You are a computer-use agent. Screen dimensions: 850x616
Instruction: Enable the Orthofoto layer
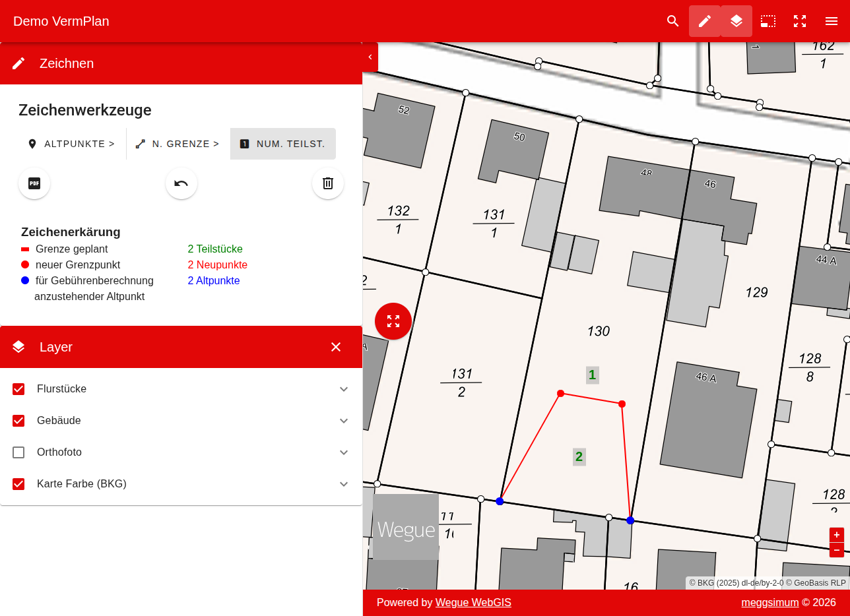coord(18,452)
